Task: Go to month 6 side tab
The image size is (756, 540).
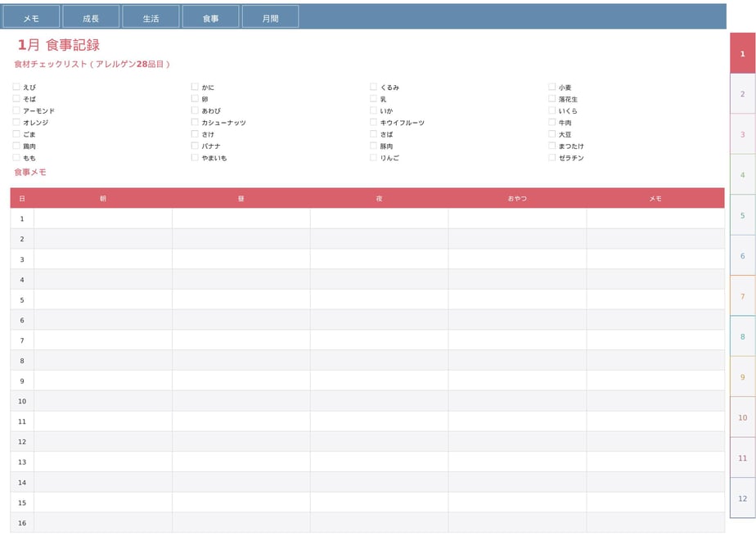Action: click(743, 255)
